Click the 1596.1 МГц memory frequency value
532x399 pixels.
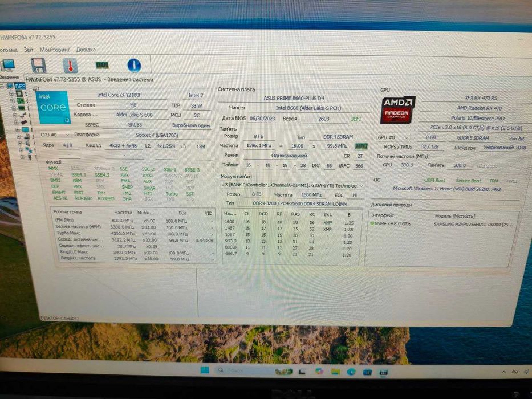259,145
